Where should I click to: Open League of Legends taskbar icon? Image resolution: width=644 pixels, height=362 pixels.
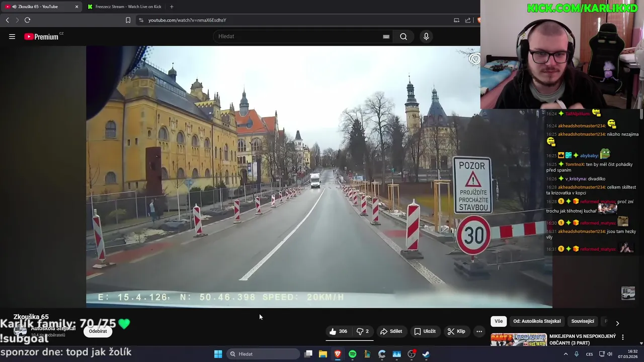[367, 354]
